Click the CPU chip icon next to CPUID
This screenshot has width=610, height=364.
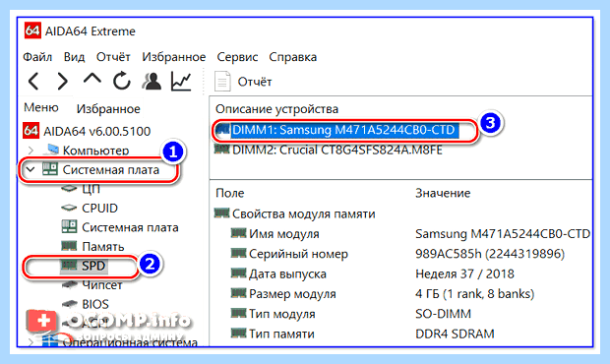(69, 208)
